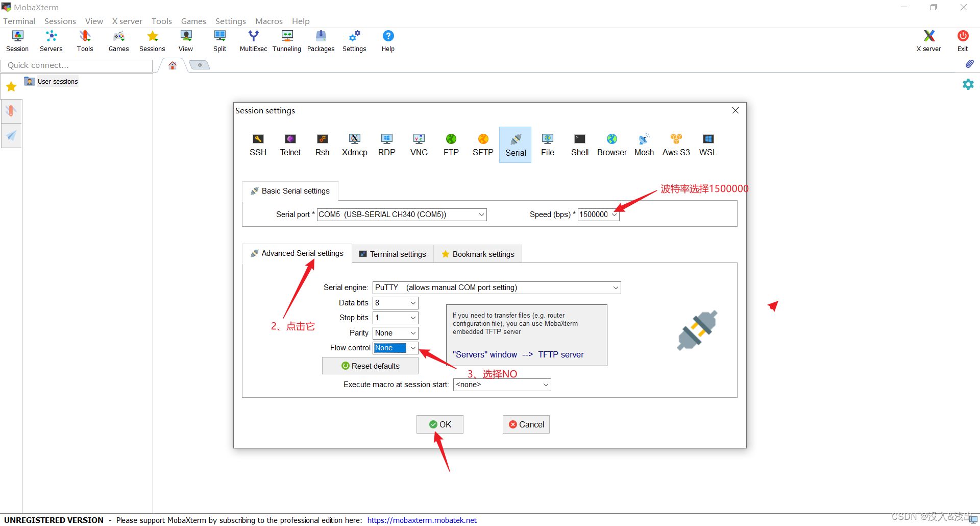Click the Tools toolbar icon

coord(85,41)
